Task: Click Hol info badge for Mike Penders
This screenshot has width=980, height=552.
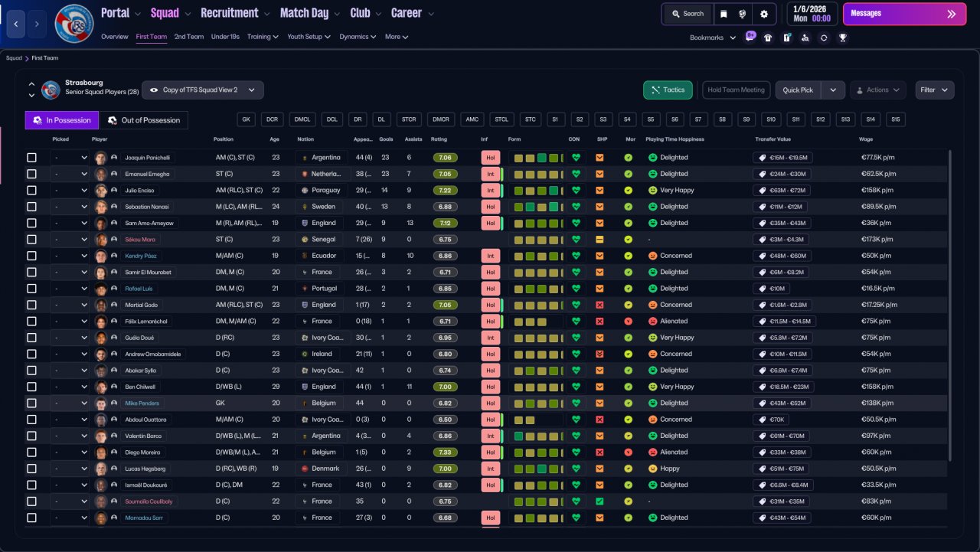Action: 490,403
